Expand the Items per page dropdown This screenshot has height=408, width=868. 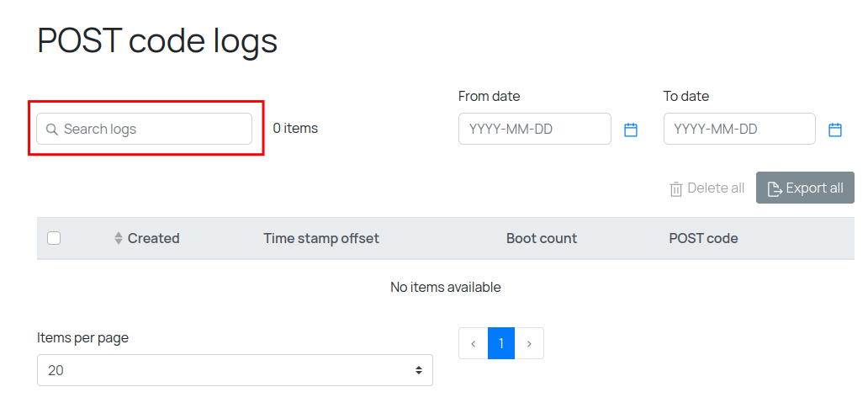[235, 370]
